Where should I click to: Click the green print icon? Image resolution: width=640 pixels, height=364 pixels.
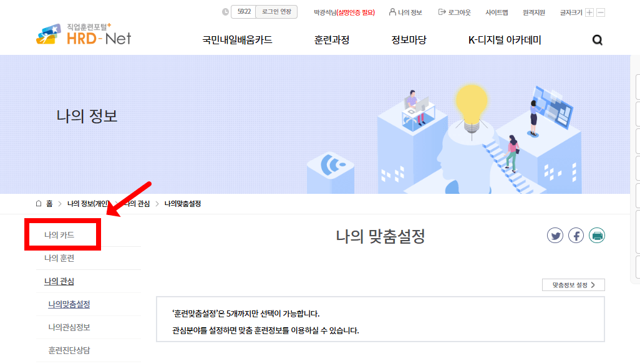pyautogui.click(x=597, y=236)
